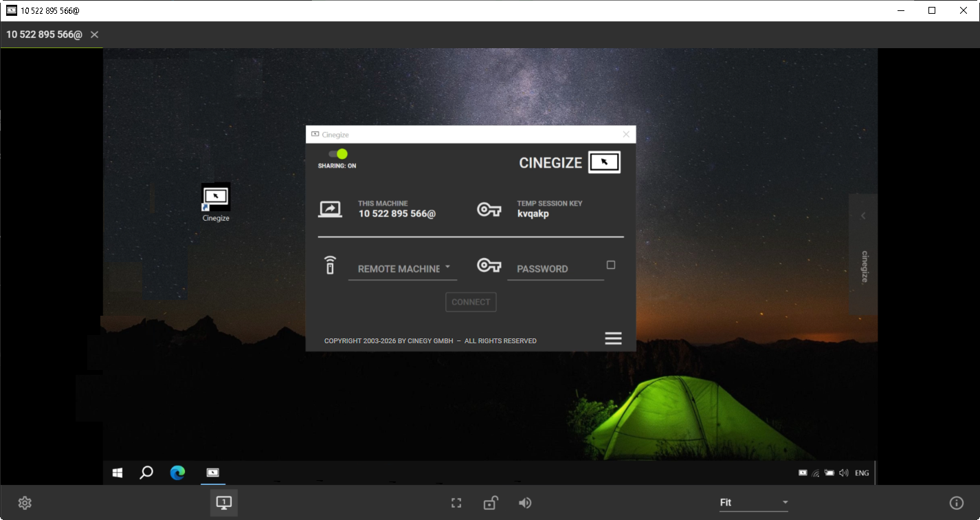Expand the cinegize side panel chevron
The height and width of the screenshot is (520, 980).
point(863,216)
